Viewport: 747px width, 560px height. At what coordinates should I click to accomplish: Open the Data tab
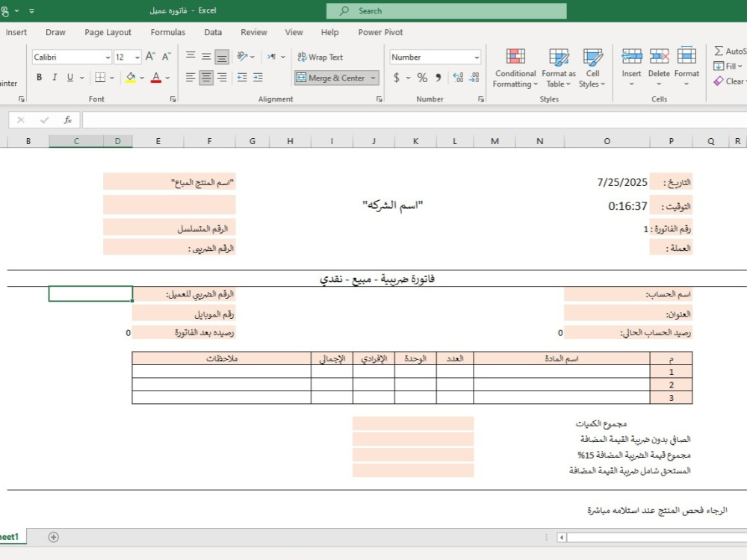click(x=213, y=32)
